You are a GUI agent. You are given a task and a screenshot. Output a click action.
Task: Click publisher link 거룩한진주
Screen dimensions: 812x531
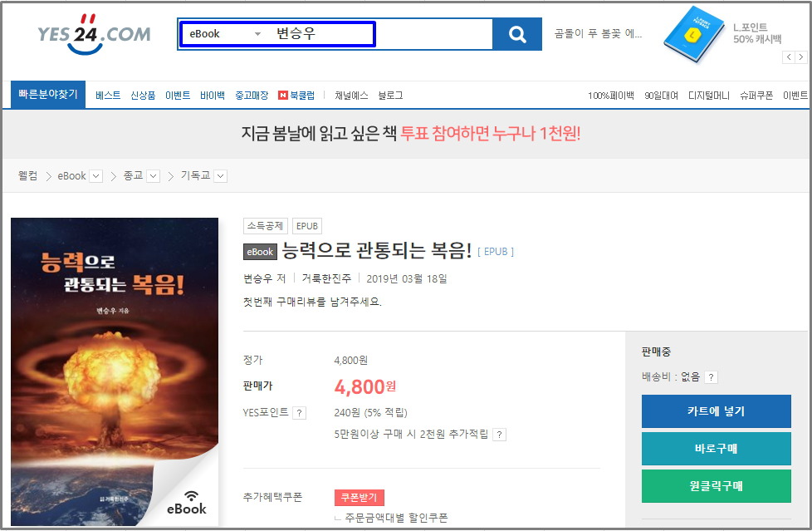327,279
